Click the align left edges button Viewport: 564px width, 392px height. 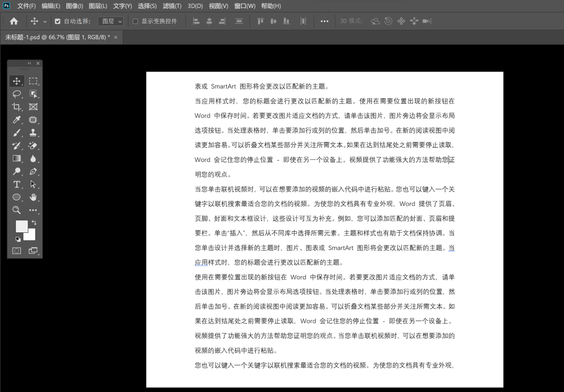point(196,21)
